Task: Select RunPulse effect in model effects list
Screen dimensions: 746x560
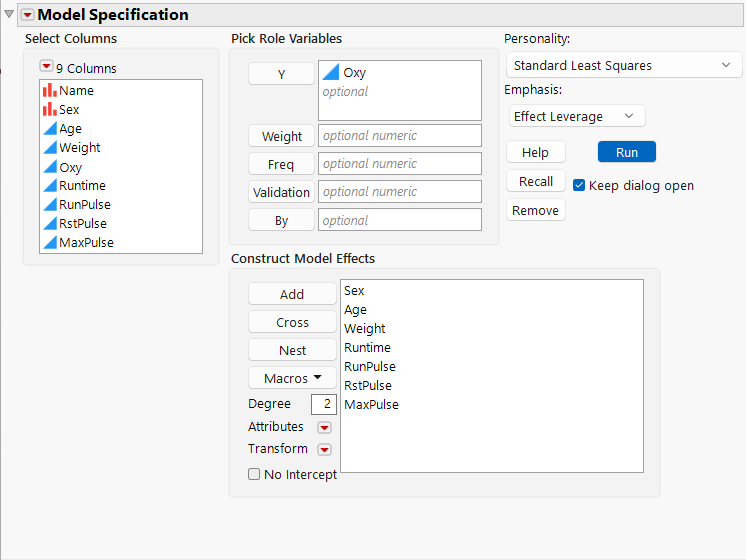Action: [x=492, y=366]
